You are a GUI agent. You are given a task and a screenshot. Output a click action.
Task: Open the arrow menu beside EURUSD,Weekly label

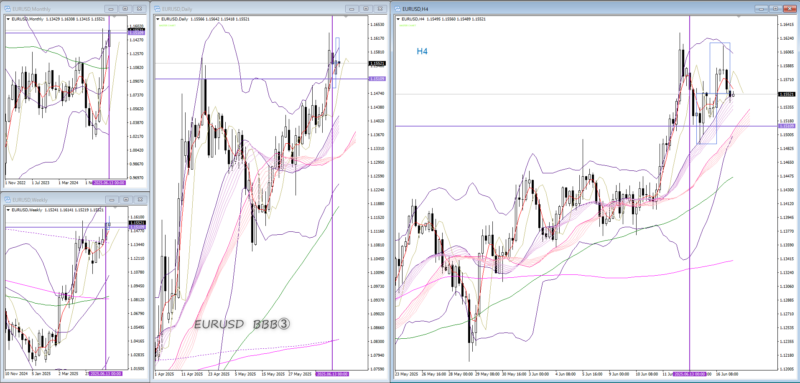(8, 210)
